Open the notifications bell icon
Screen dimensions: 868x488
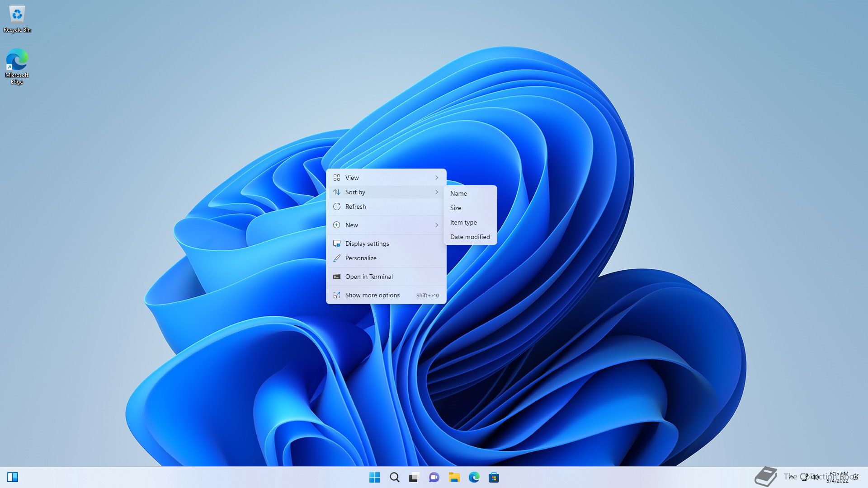click(856, 477)
